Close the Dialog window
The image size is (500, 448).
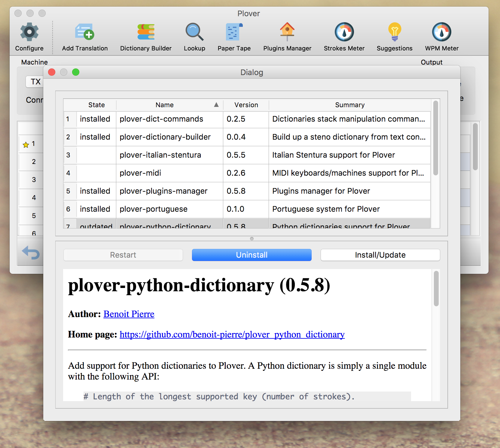pos(52,72)
